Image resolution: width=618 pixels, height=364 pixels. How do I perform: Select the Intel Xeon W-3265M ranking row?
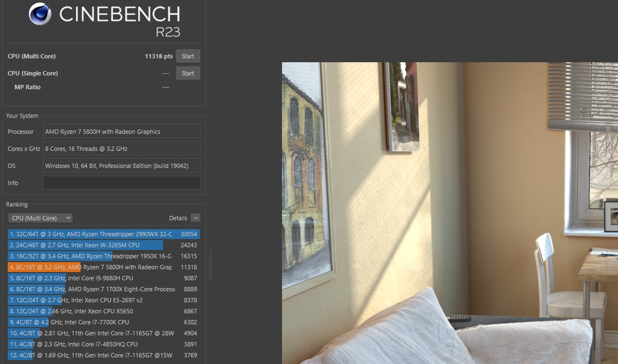[x=104, y=245]
